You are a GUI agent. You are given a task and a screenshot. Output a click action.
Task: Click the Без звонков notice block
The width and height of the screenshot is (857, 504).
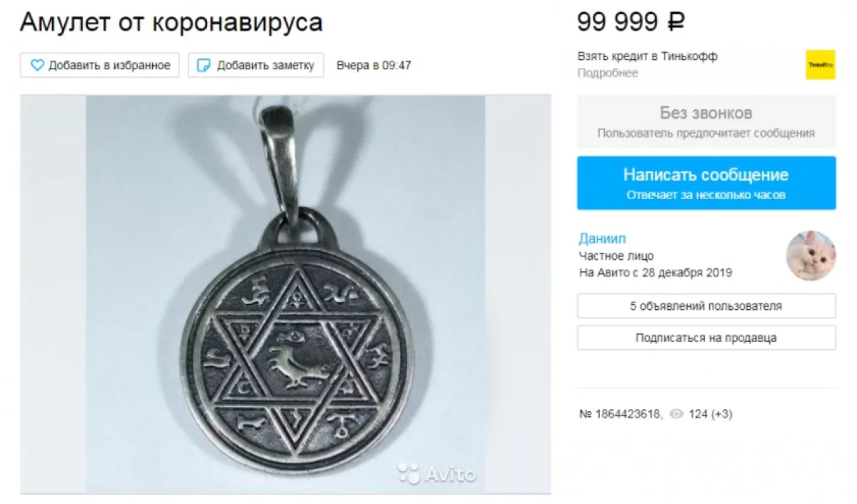(706, 121)
